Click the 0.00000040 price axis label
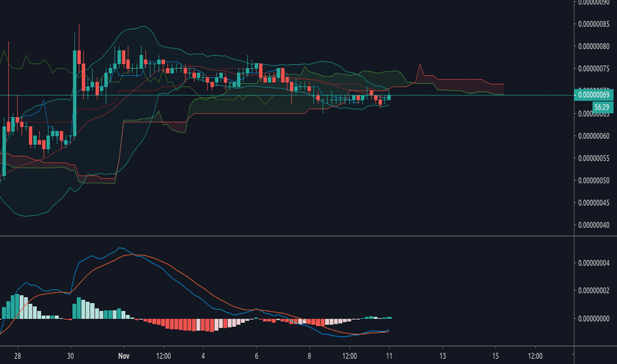 click(594, 225)
